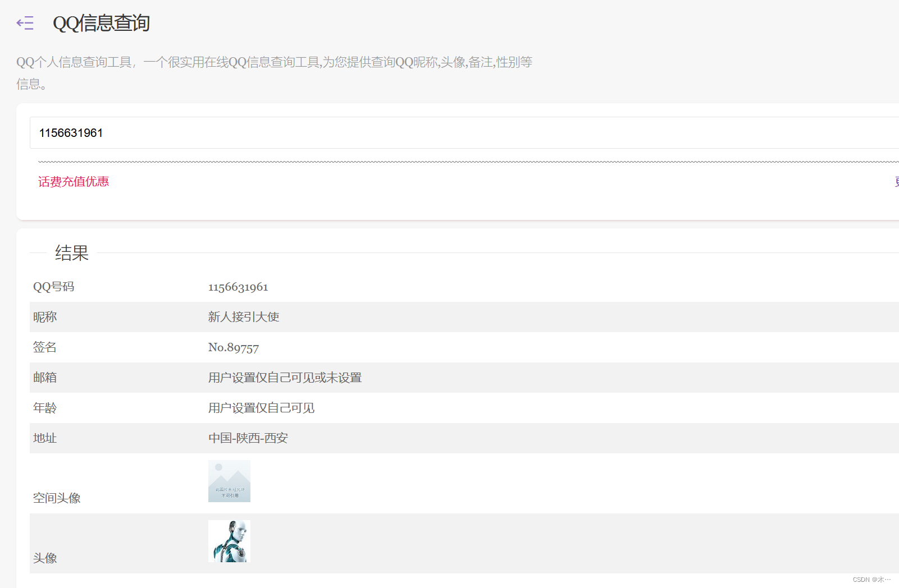Screen dimensions: 899x588
Task: Select the email value 用户设置仅自己可见或未设置
Action: [285, 378]
